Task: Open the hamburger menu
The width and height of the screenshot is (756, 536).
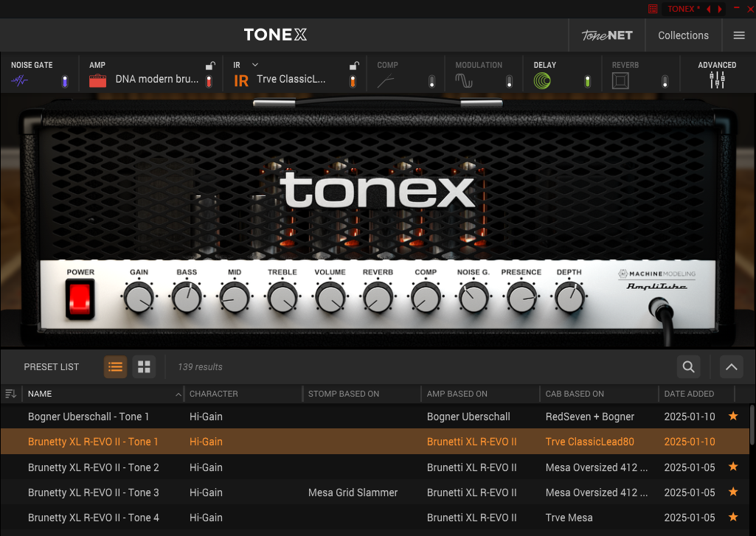Action: tap(738, 35)
